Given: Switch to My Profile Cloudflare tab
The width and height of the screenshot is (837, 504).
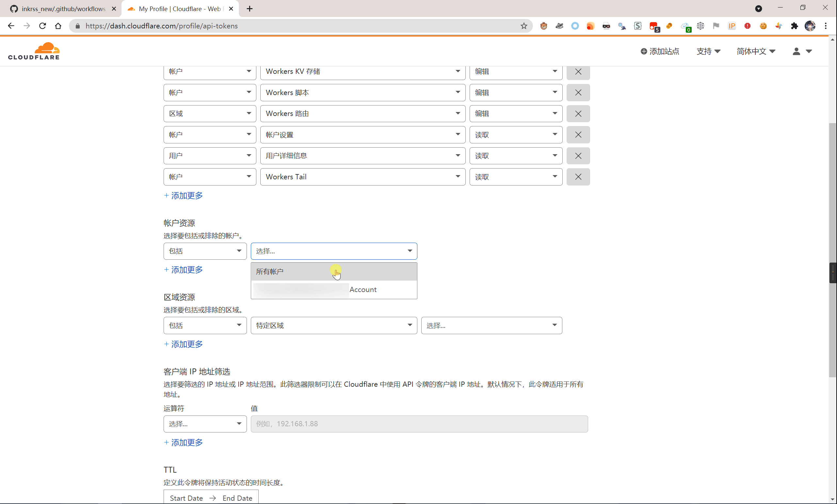Looking at the screenshot, I should click(x=180, y=9).
